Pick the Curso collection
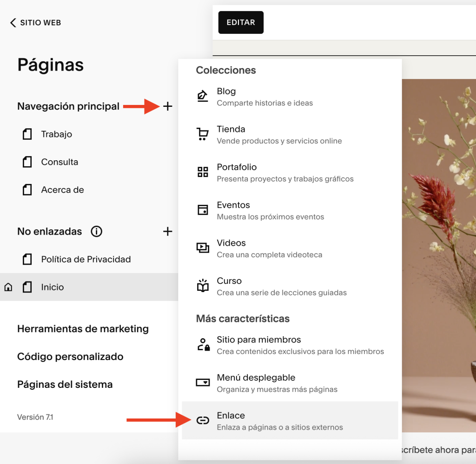This screenshot has width=476, height=464. click(x=290, y=287)
